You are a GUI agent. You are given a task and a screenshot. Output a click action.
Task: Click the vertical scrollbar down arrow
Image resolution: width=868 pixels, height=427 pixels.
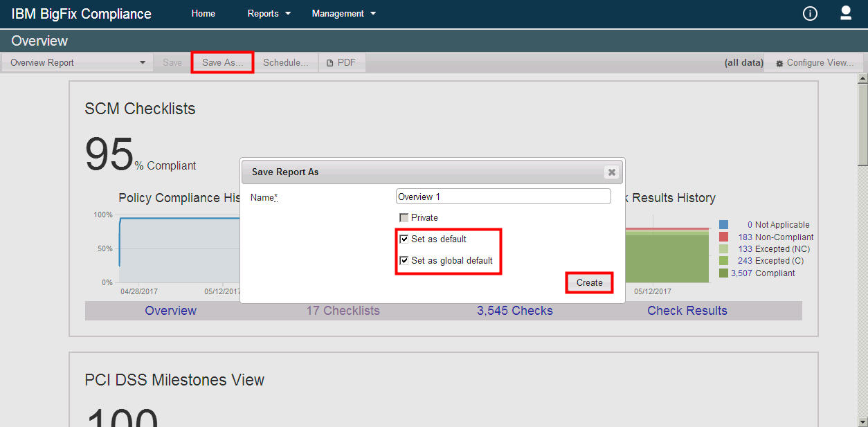862,421
